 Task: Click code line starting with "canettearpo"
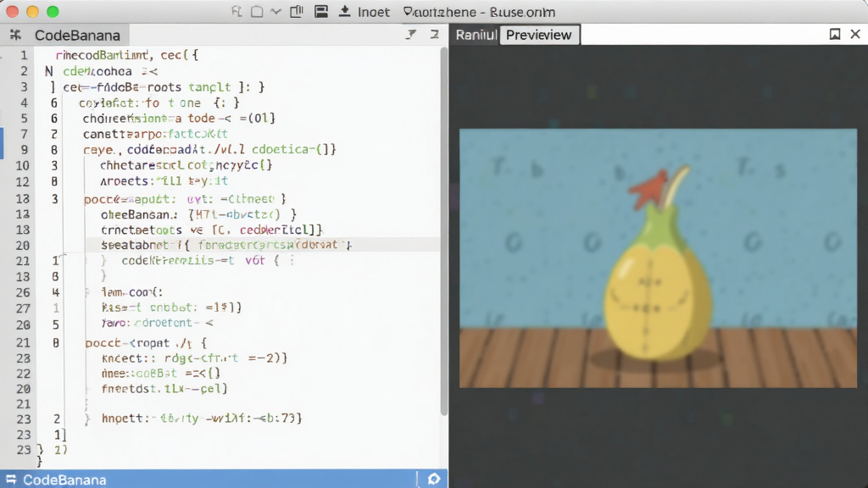[155, 134]
